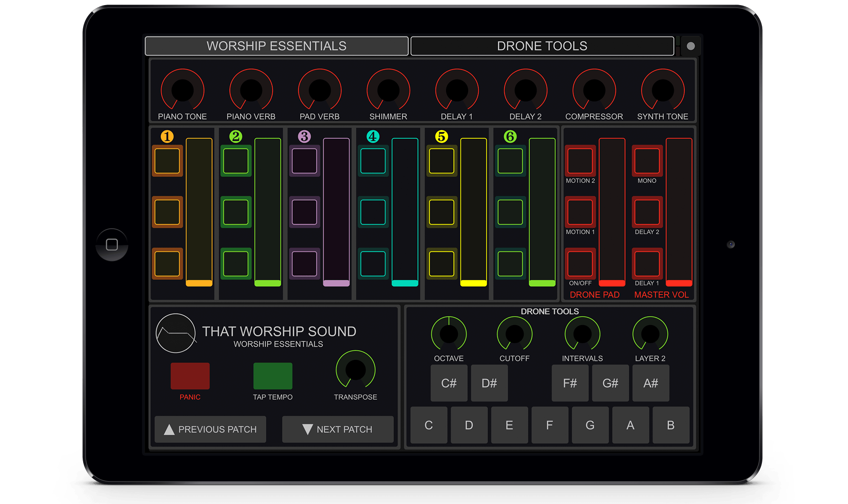Image resolution: width=848 pixels, height=504 pixels.
Task: Switch to the Worship Essentials tab
Action: point(276,46)
